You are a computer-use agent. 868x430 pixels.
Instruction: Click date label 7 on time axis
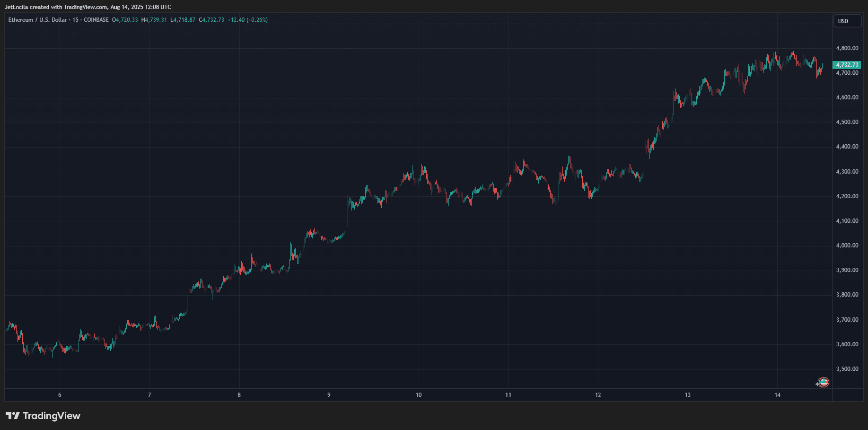(149, 395)
